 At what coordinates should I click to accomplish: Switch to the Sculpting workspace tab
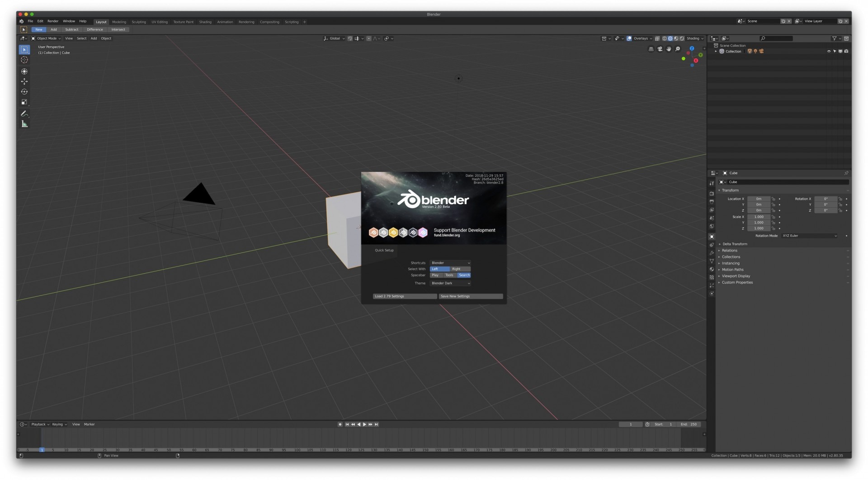pos(139,22)
